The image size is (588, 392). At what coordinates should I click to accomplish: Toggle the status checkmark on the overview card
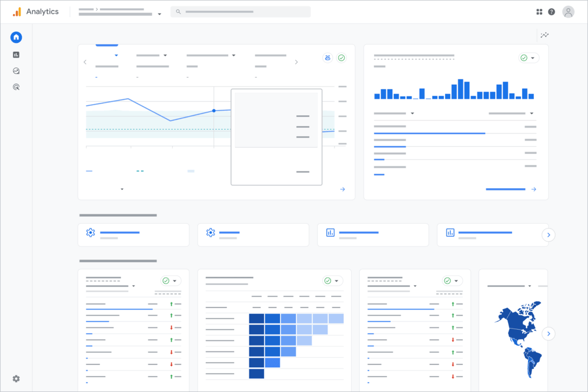click(x=341, y=58)
